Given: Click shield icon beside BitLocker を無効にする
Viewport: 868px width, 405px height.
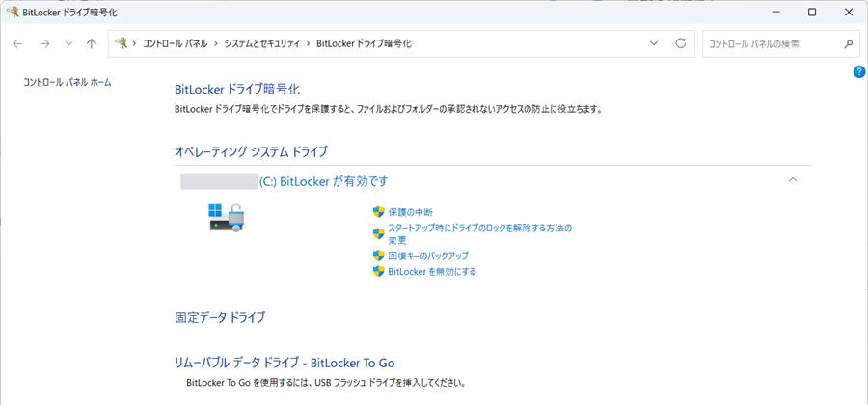Looking at the screenshot, I should point(379,271).
